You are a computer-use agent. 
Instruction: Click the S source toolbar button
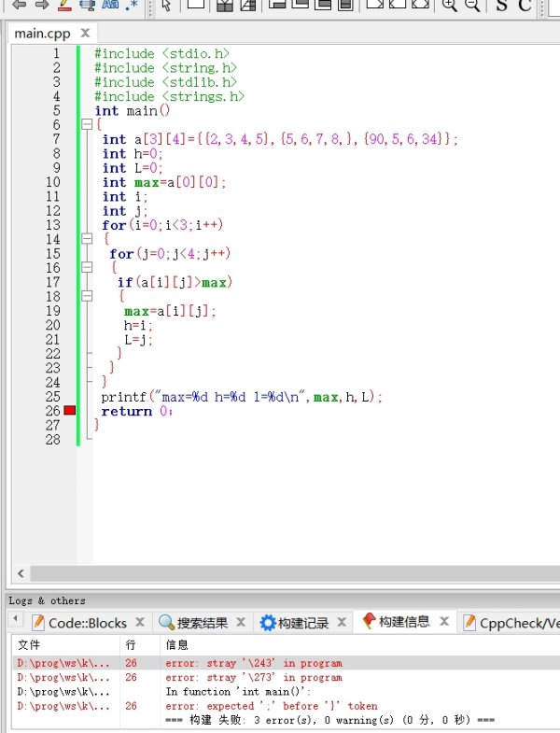click(x=501, y=6)
